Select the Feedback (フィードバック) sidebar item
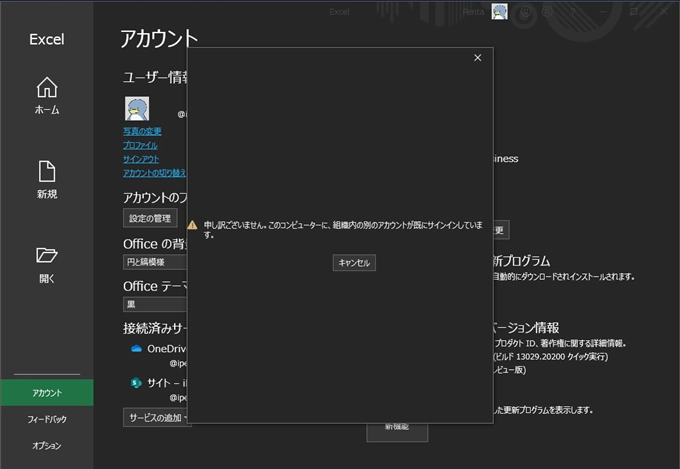This screenshot has width=680, height=469. (x=47, y=419)
